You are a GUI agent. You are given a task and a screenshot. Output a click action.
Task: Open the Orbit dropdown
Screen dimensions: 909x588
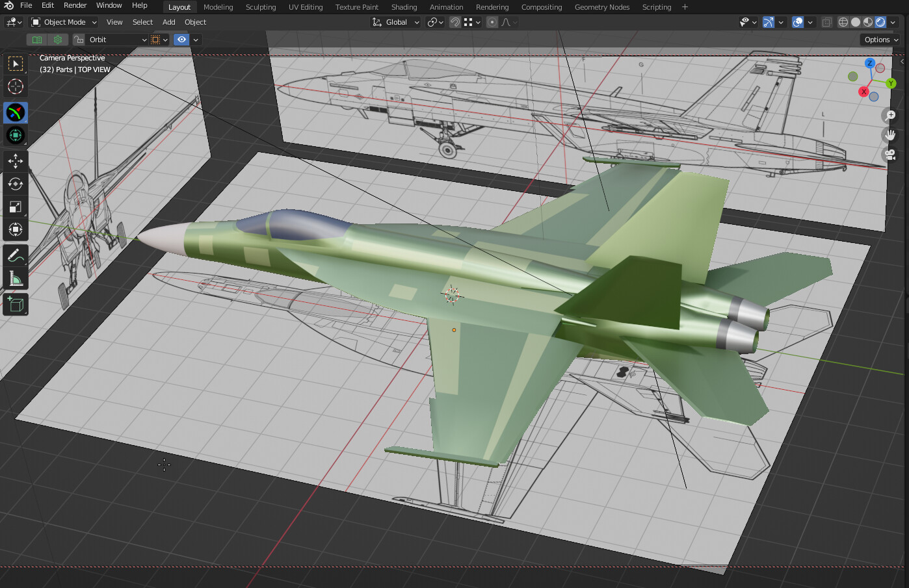[x=118, y=40]
